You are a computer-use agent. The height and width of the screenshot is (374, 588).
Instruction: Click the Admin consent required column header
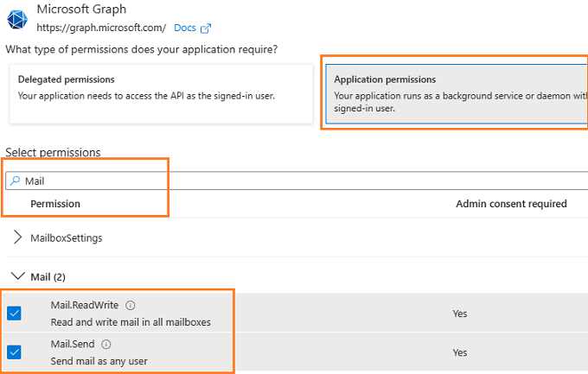[x=511, y=204]
